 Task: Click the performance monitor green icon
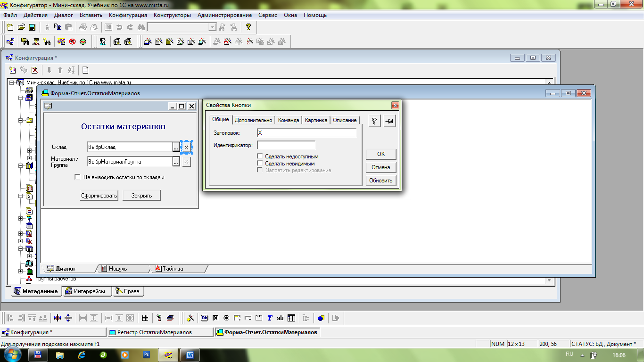coord(83,41)
